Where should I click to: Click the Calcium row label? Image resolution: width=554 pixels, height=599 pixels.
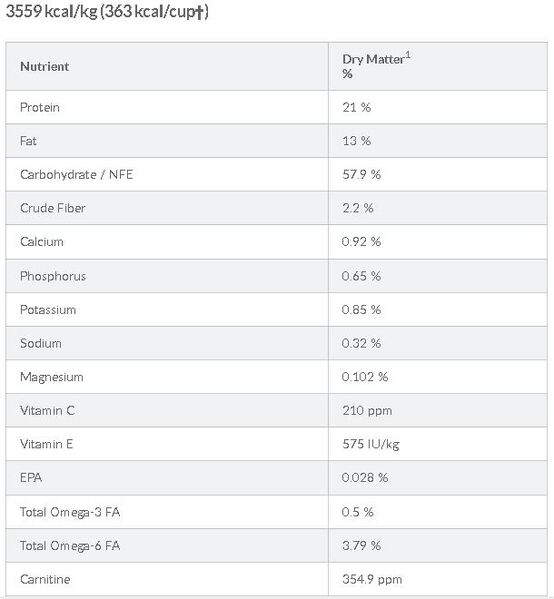pyautogui.click(x=41, y=242)
